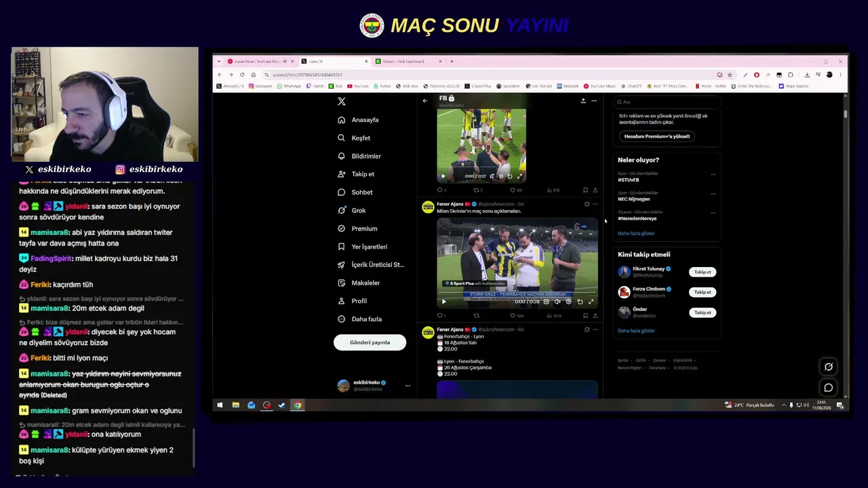Click the Premium sidebar icon

click(x=342, y=228)
